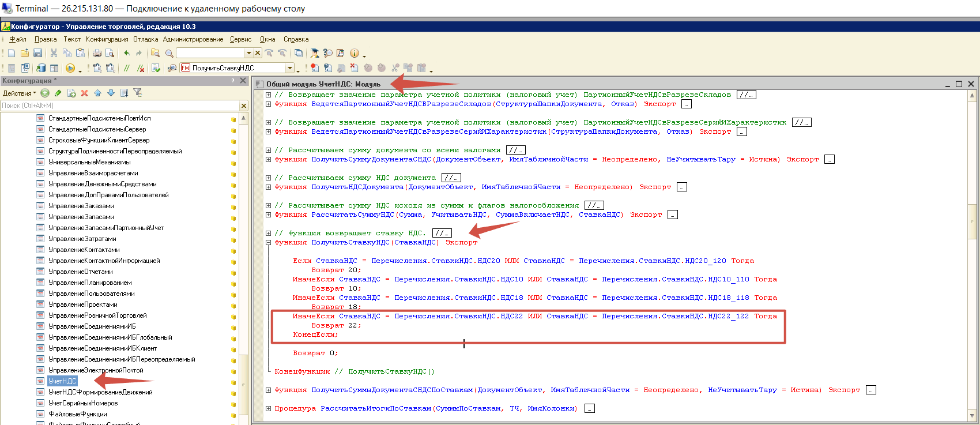
Task: Click the Save diskette icon in toolbar
Action: tap(37, 53)
